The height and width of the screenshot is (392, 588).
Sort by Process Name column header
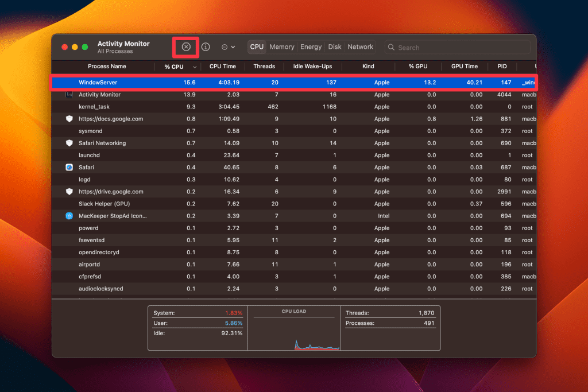[x=107, y=67]
